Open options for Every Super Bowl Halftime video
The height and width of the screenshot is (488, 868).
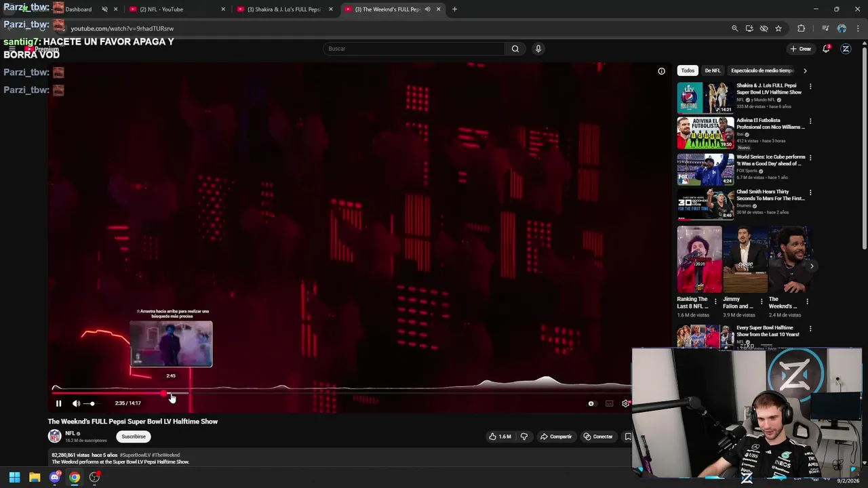[810, 329]
